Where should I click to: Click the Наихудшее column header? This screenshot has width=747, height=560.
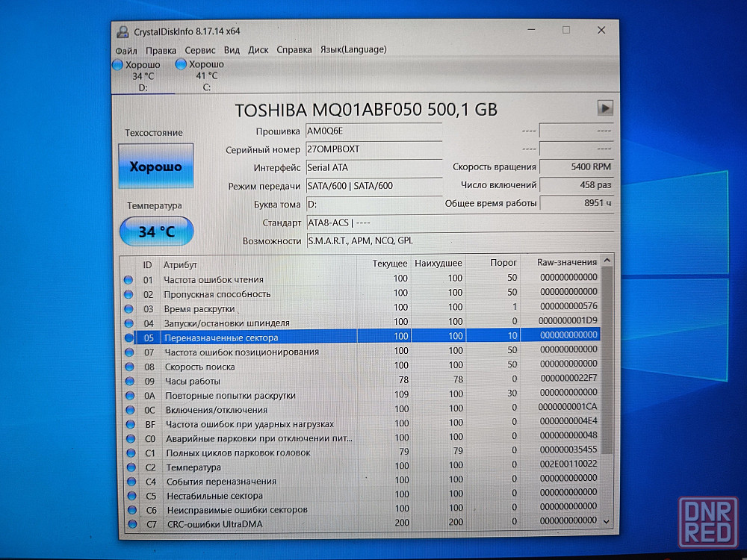coord(438,263)
